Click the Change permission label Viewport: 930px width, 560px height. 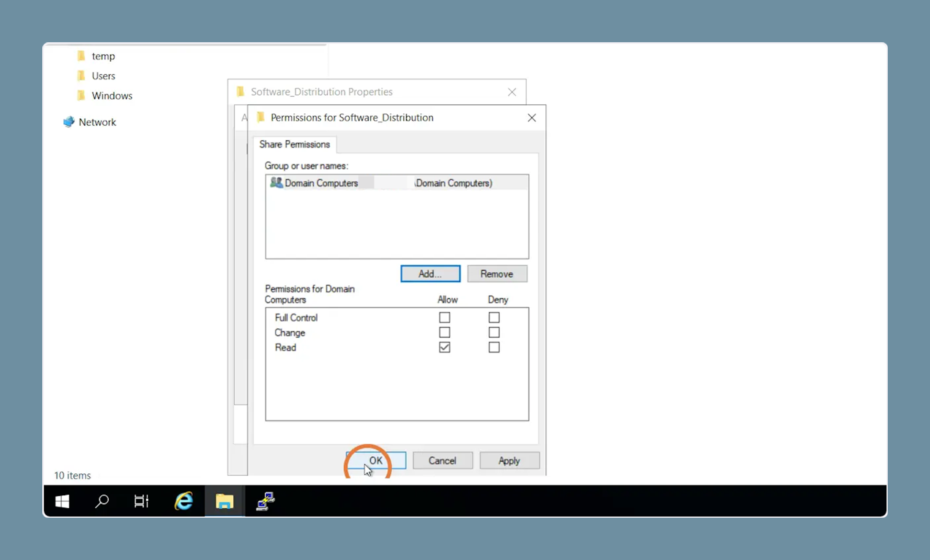[290, 333]
